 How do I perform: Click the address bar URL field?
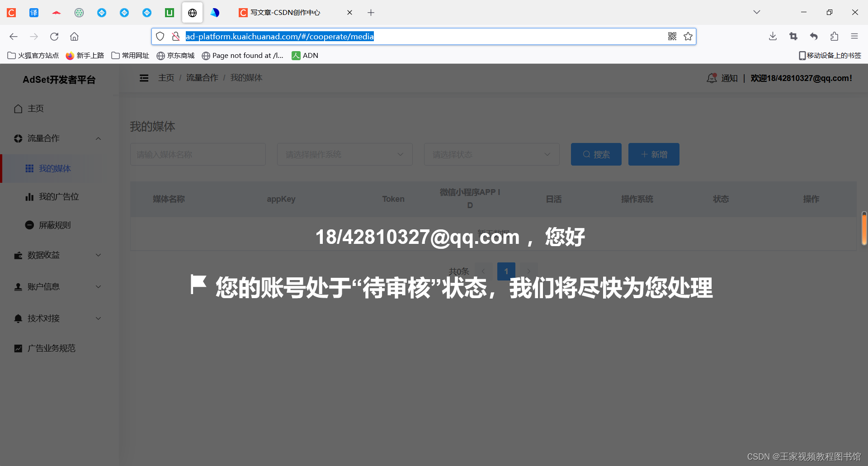click(424, 36)
